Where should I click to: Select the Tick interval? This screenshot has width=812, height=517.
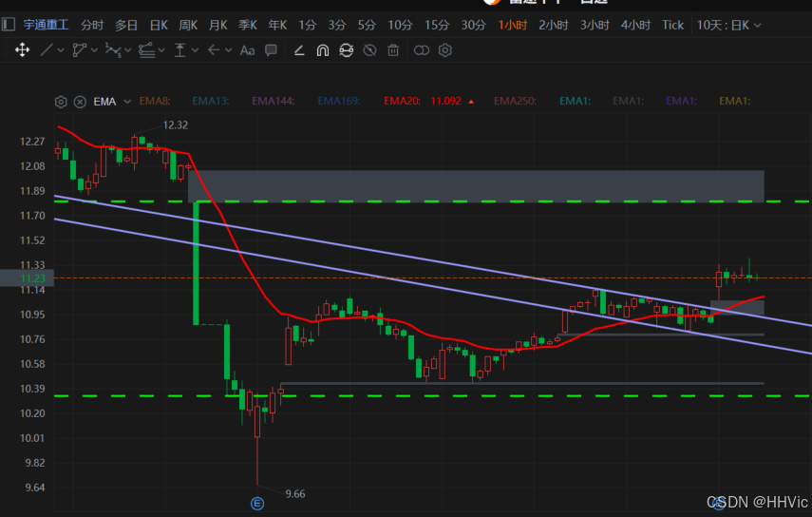tap(672, 25)
